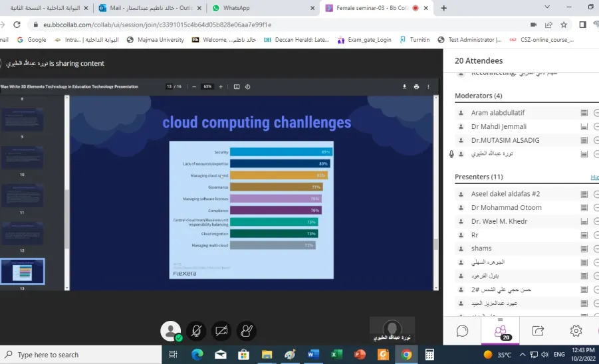
Task: Toggle the microphone on in session controls
Action: tap(196, 331)
